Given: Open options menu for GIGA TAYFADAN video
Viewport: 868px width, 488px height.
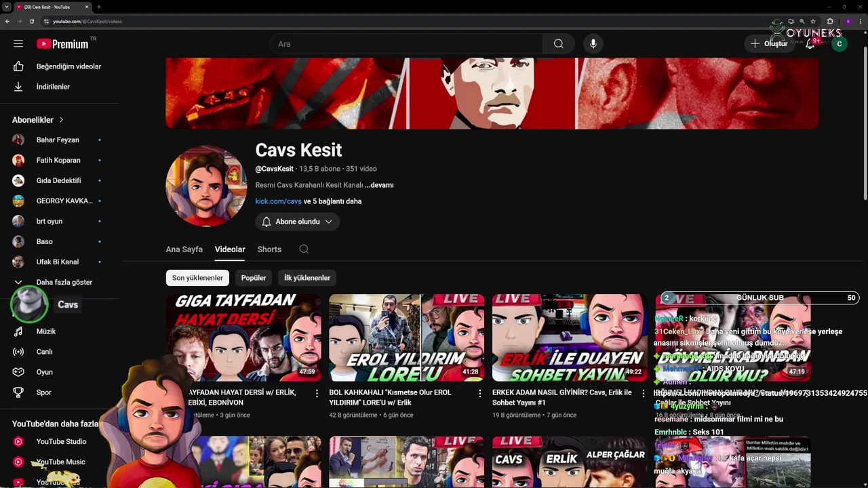Looking at the screenshot, I should click(317, 393).
